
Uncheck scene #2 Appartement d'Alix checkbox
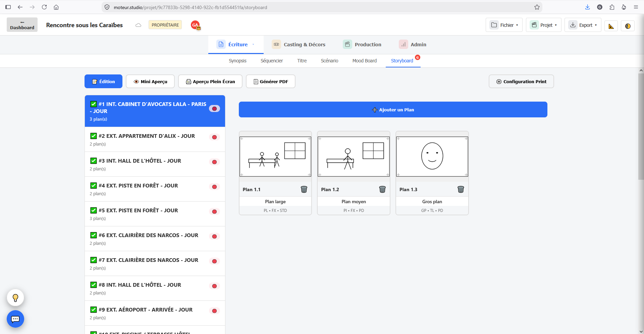click(94, 136)
